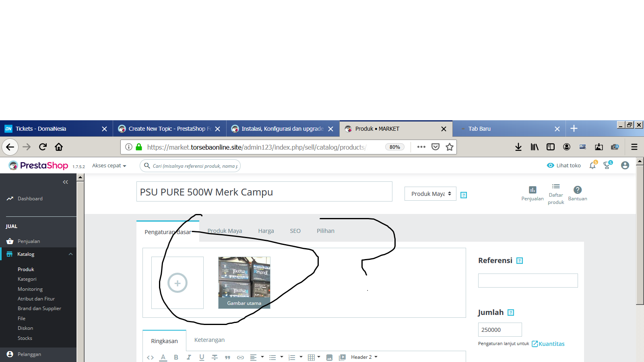Open the Akses cepat dropdown
644x362 pixels.
[109, 166]
